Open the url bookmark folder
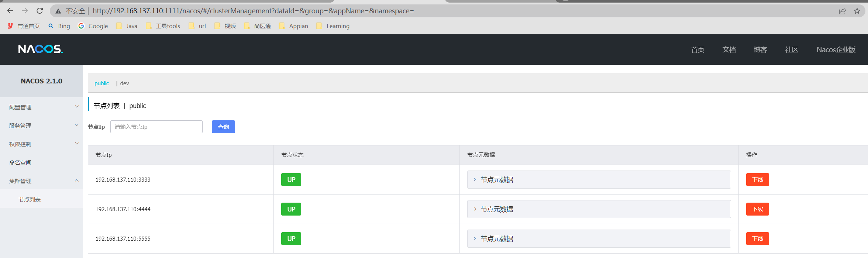868x258 pixels. [197, 26]
